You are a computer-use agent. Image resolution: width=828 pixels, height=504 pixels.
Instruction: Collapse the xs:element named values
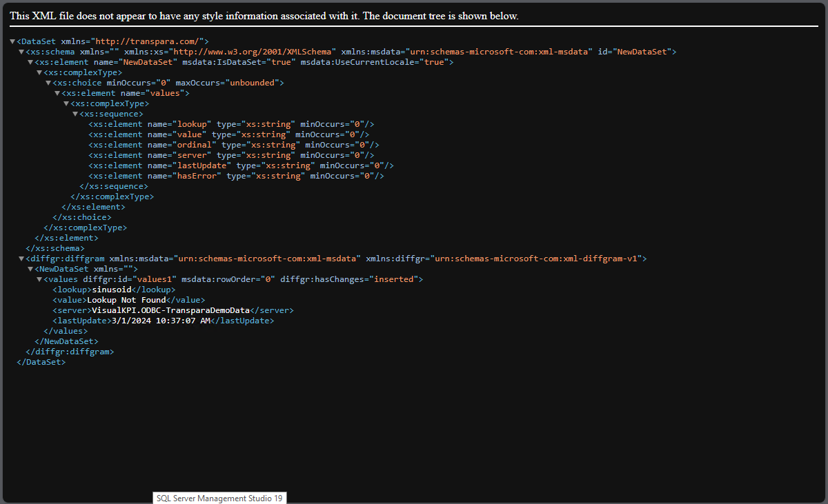click(x=57, y=93)
